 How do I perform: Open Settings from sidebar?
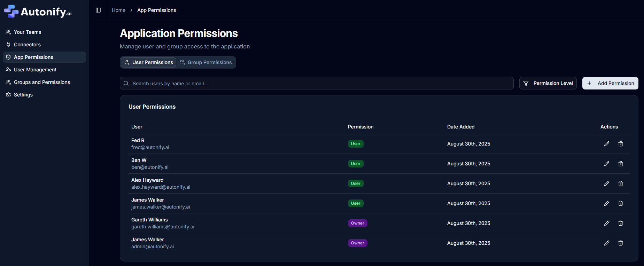(44, 95)
